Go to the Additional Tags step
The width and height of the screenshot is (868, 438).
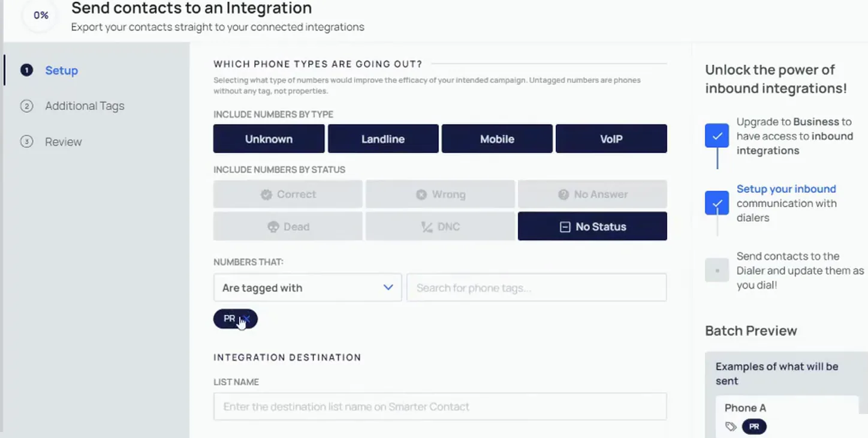click(x=85, y=106)
